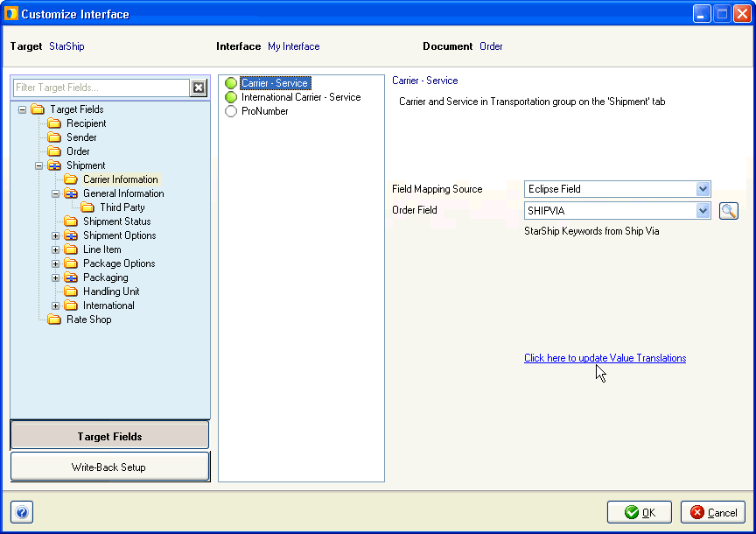Select Sender tree item
The height and width of the screenshot is (534, 756).
[81, 137]
